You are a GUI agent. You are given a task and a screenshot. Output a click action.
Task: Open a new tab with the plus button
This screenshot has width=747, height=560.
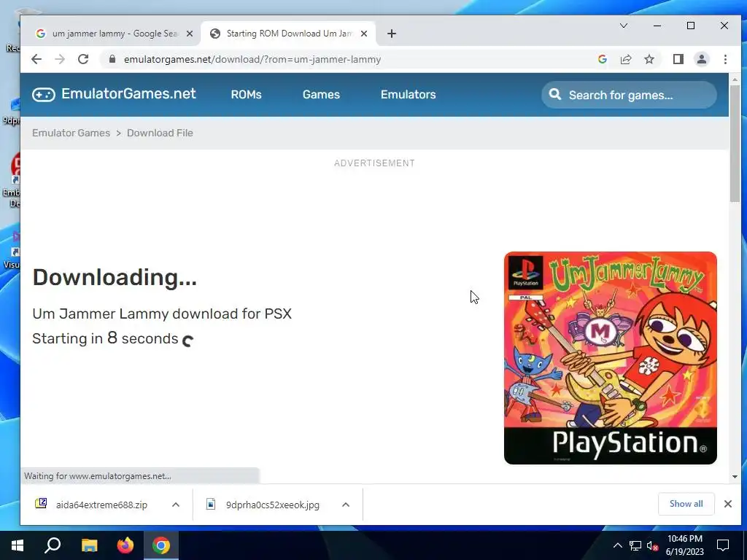pyautogui.click(x=391, y=34)
